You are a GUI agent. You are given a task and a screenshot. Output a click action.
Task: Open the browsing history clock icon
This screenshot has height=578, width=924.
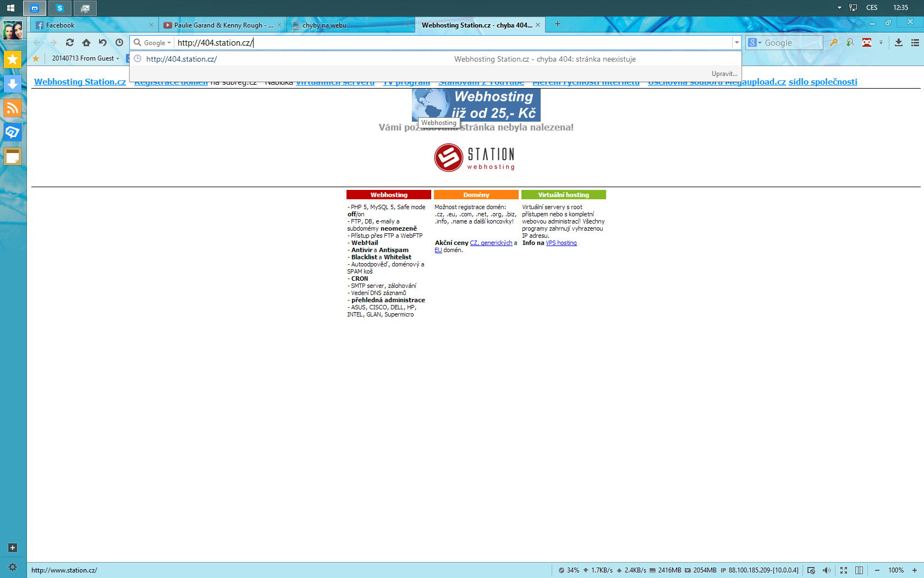(119, 42)
